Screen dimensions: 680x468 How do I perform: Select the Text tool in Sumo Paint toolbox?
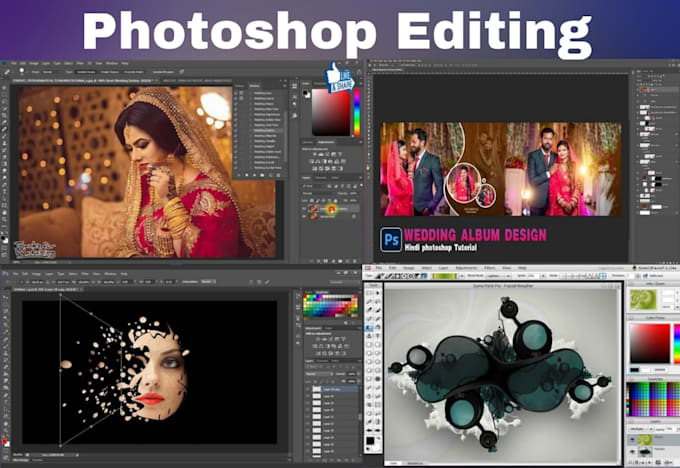pos(378,336)
